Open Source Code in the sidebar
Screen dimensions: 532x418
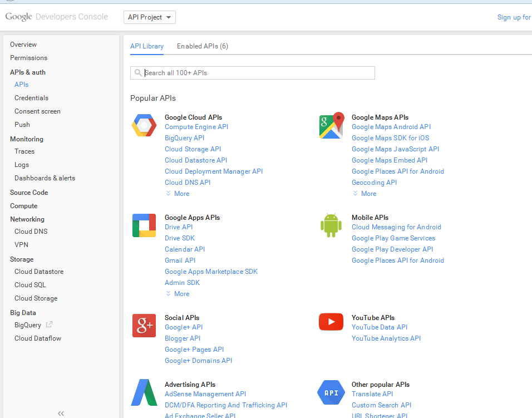[29, 193]
